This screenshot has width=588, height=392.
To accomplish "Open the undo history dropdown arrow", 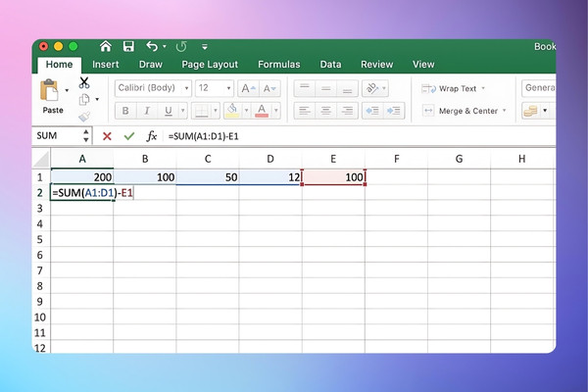I will [165, 47].
